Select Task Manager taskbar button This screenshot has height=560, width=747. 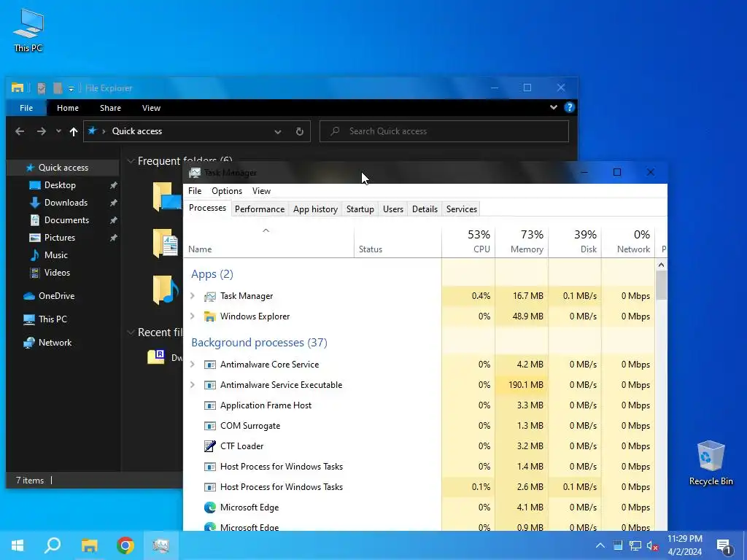(161, 545)
